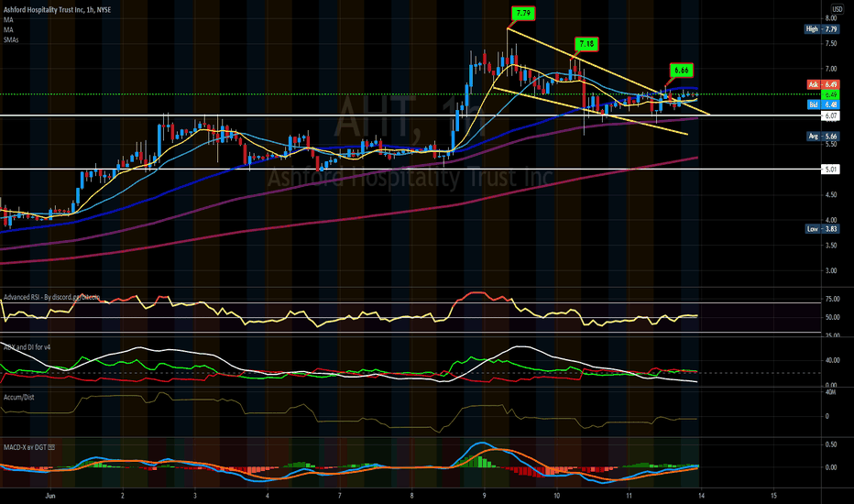Click date 9 on the time axis
Viewport: 854px width, 504px height.
(484, 496)
